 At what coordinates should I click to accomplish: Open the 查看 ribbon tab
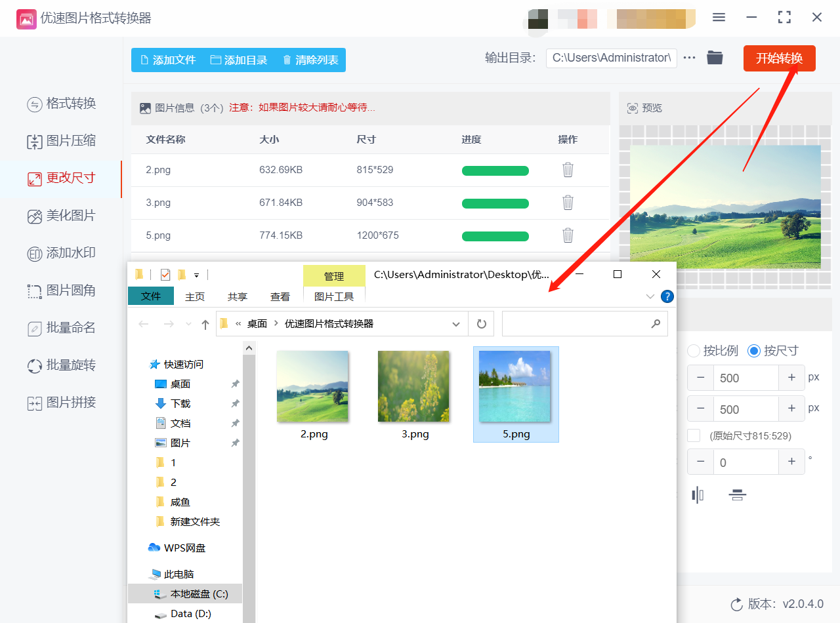click(280, 296)
